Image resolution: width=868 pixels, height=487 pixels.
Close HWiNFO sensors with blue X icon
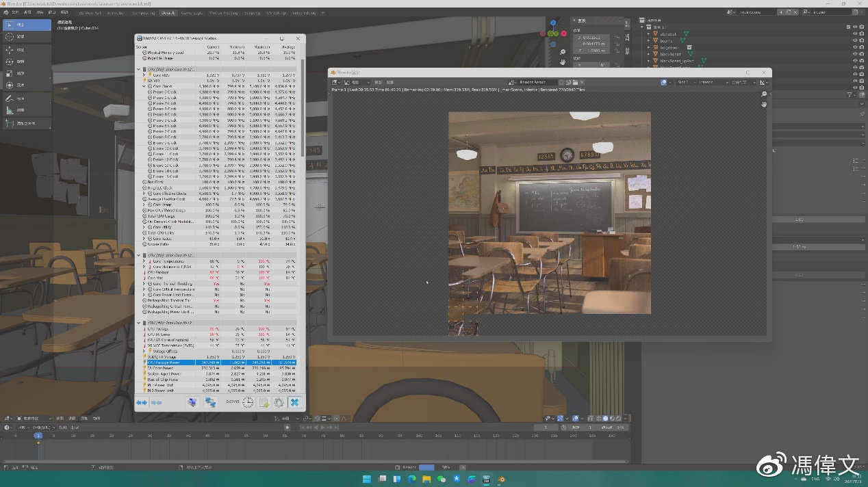point(294,403)
